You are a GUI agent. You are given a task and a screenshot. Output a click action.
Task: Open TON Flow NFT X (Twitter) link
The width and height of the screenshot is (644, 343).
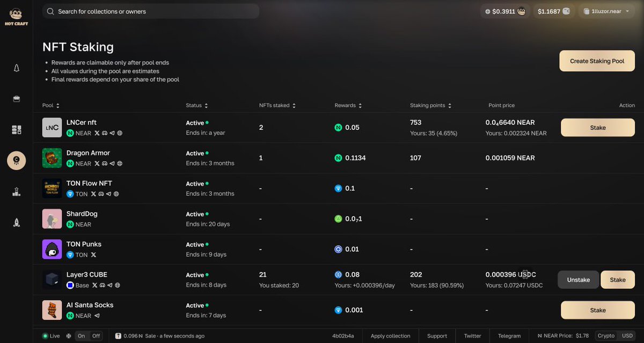(93, 194)
